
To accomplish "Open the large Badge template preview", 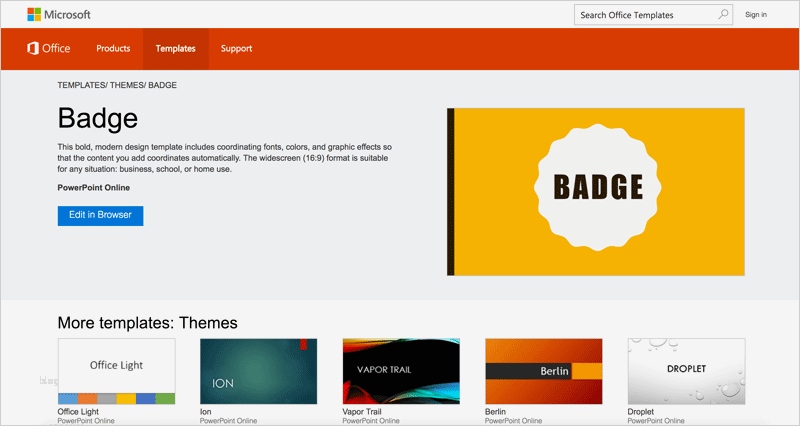I will [595, 192].
